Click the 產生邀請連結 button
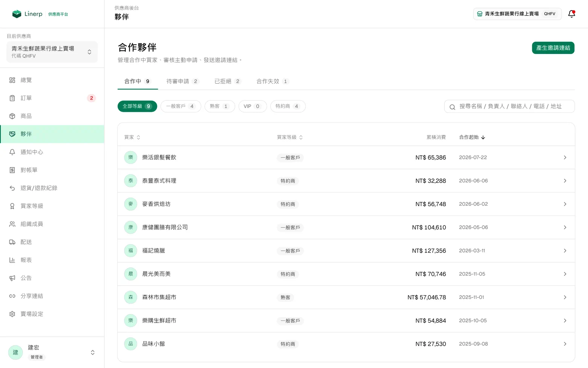Screen dimensions: 588x368 tap(553, 48)
